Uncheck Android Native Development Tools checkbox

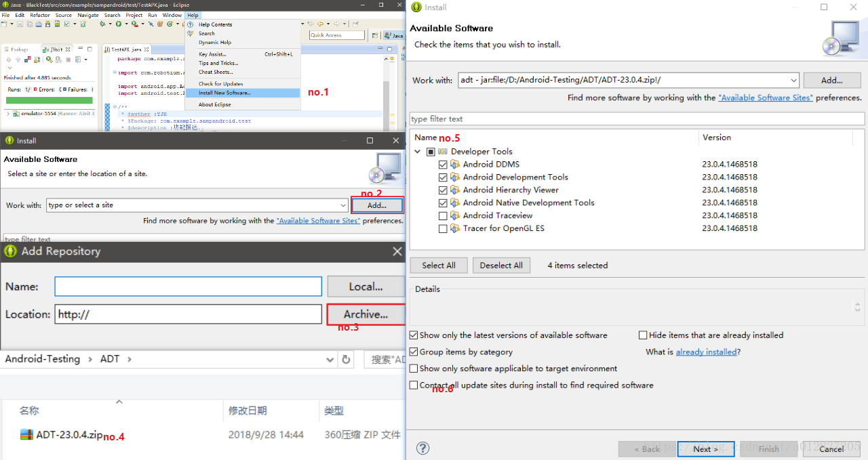point(443,203)
